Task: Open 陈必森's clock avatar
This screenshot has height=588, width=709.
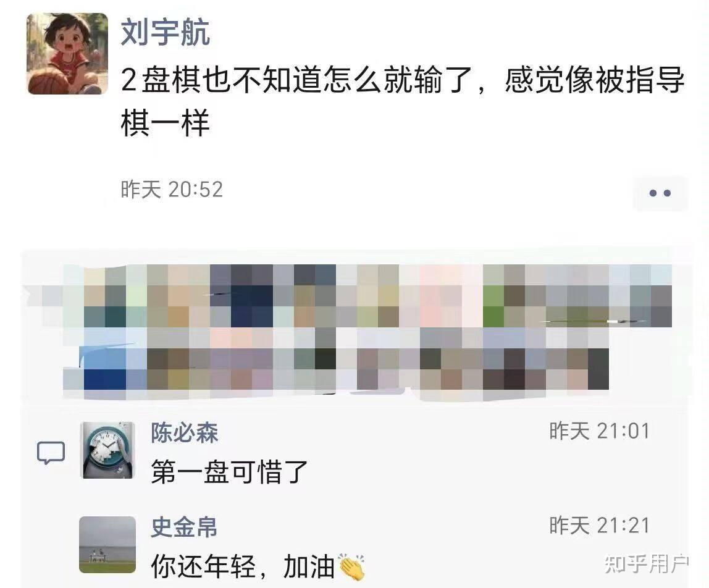Action: (x=107, y=450)
